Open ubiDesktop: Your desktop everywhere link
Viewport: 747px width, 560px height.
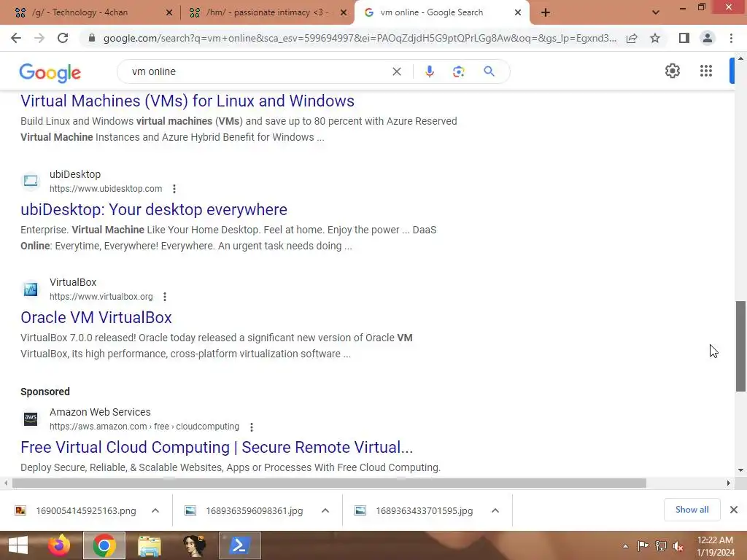pos(154,209)
